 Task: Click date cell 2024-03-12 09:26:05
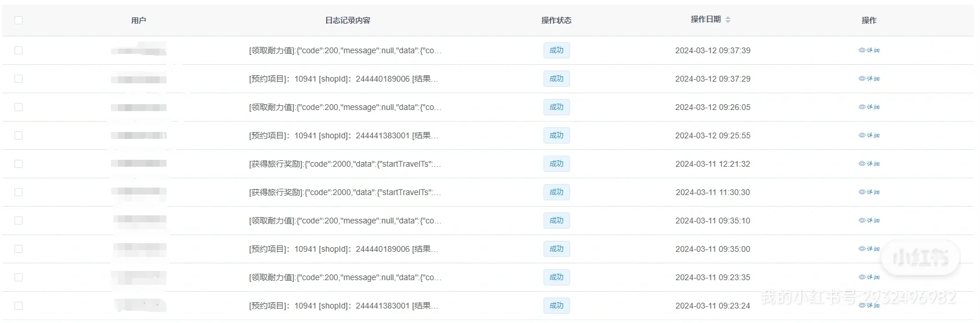[x=713, y=107]
